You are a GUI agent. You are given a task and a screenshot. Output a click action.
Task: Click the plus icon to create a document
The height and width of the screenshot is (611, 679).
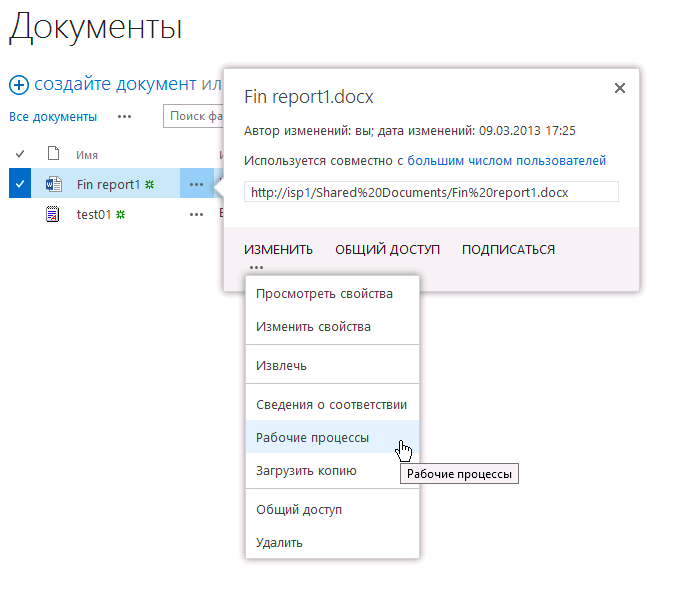point(18,85)
